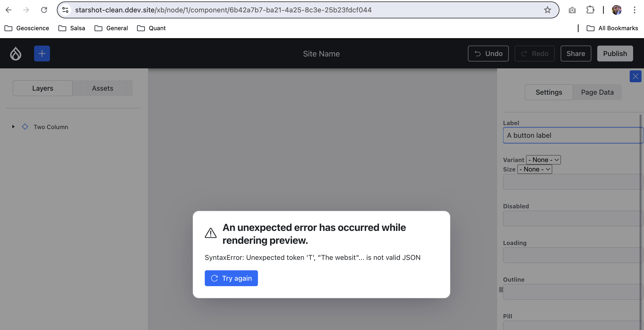
Task: Click the Publish button
Action: [615, 53]
